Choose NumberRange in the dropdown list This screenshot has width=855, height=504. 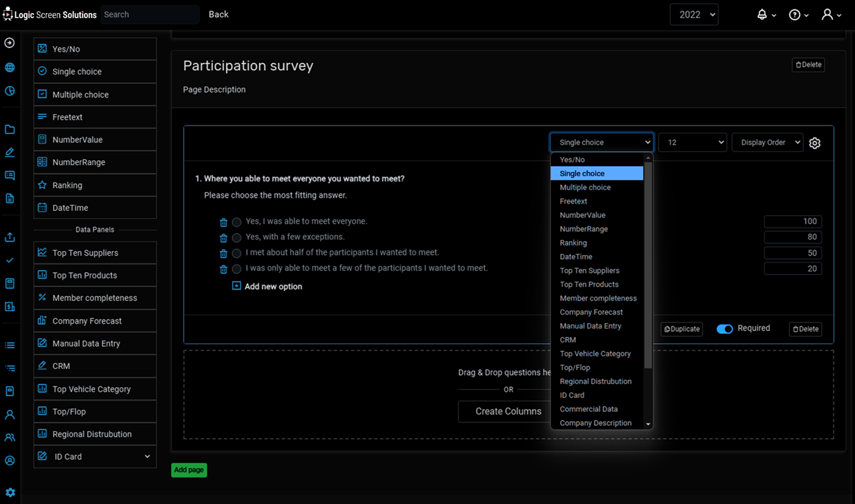click(x=597, y=229)
